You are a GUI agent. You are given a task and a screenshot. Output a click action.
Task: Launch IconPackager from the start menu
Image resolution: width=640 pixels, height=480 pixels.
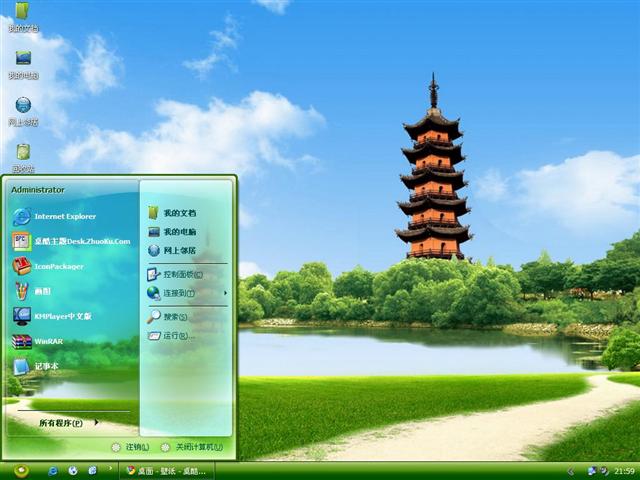48,266
